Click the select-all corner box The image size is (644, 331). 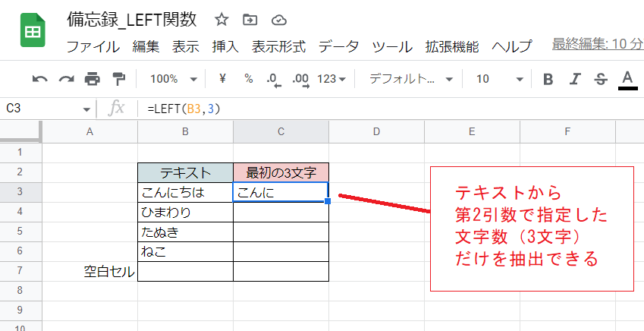(x=20, y=131)
